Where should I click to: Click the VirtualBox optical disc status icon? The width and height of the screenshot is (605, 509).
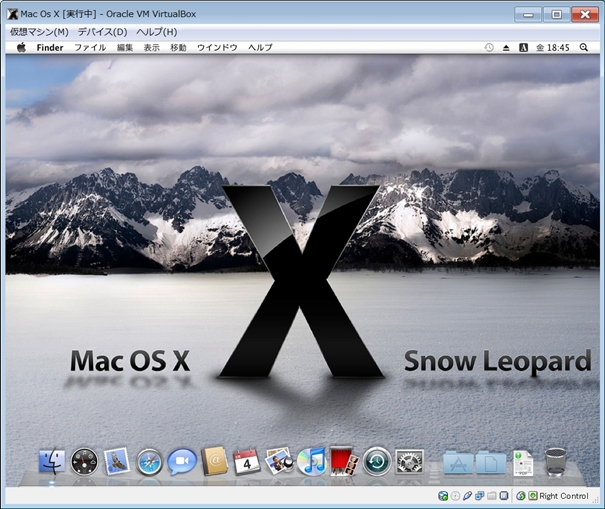[x=455, y=496]
